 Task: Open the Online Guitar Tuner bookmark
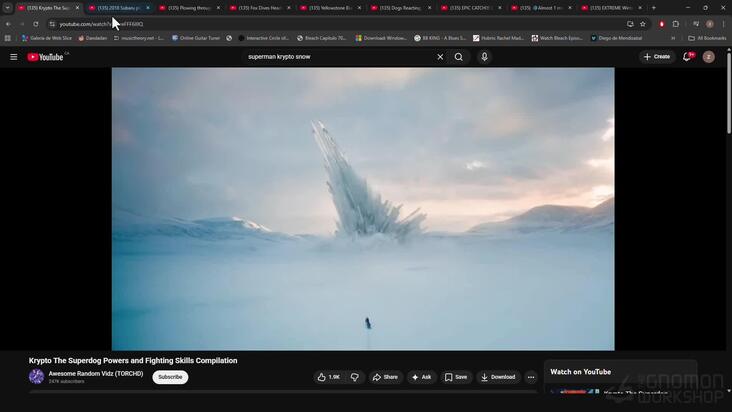pyautogui.click(x=196, y=38)
